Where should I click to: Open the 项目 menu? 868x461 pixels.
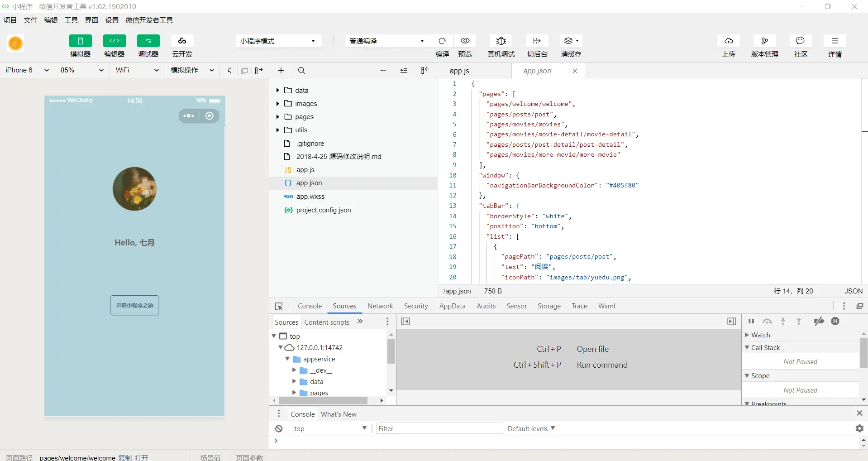click(x=10, y=20)
